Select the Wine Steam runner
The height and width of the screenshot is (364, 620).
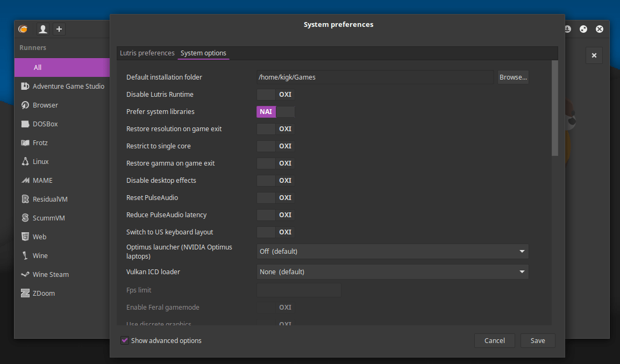(x=62, y=274)
